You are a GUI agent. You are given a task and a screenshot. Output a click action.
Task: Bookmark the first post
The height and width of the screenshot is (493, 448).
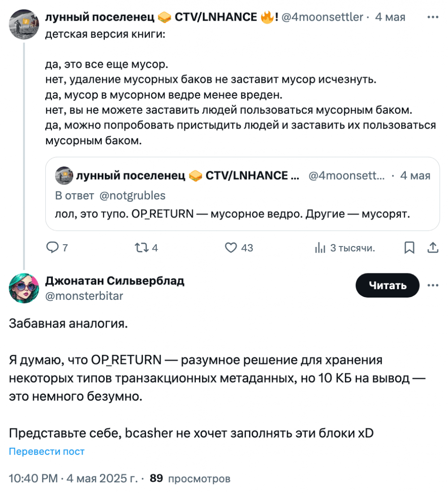click(409, 248)
